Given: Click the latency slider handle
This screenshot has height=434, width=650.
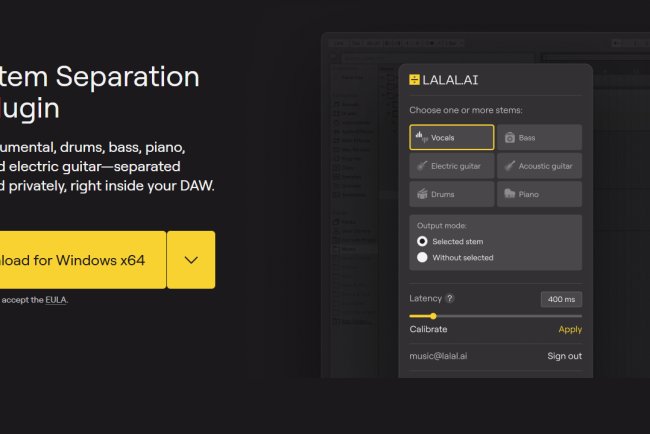Looking at the screenshot, I should pyautogui.click(x=433, y=316).
